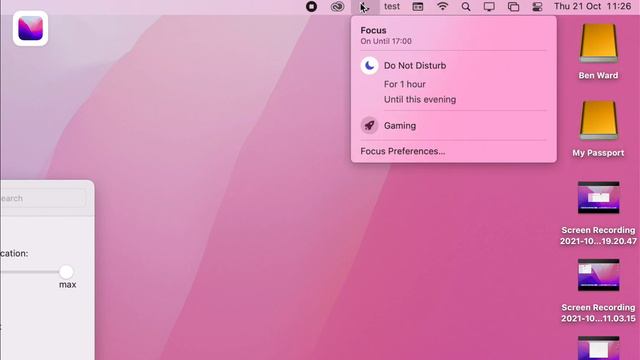640x360 pixels.
Task: Open the Creative Cloud menu bar icon
Action: 337,7
